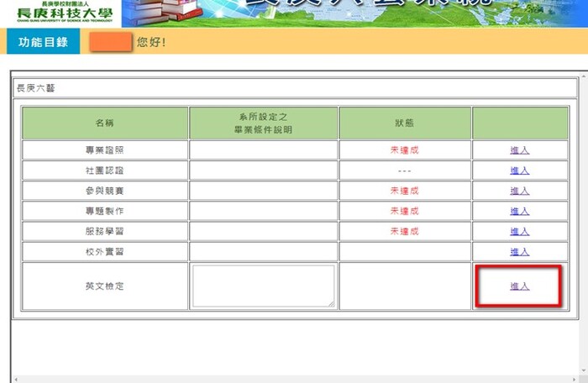Viewport: 588px width, 383px height.
Task: Enter the 參與競賽 row via 進入
Action: click(519, 191)
